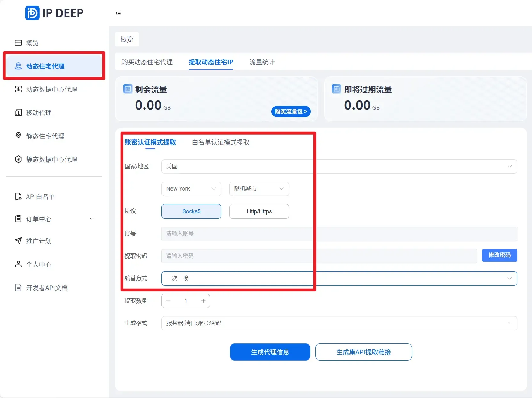532x398 pixels.
Task: Collapse the sidebar using the top toggle
Action: click(x=118, y=13)
